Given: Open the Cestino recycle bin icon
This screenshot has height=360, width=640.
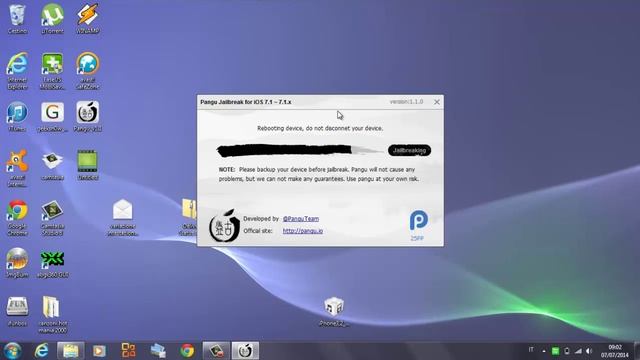Looking at the screenshot, I should 17,18.
